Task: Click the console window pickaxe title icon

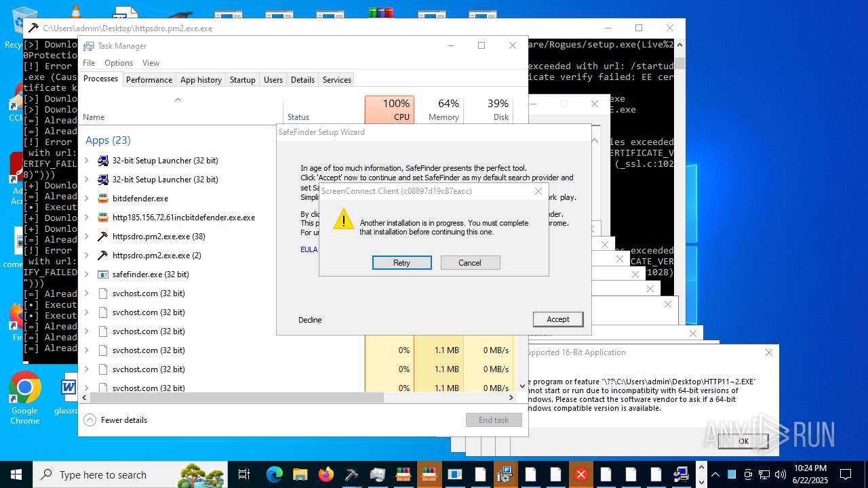Action: pyautogui.click(x=33, y=28)
